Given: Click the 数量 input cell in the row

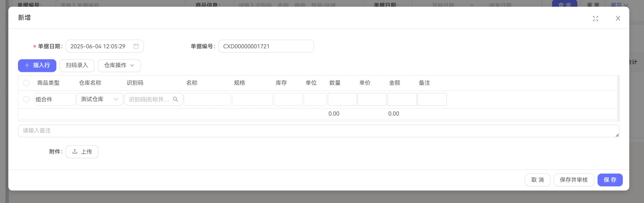Looking at the screenshot, I should [x=342, y=99].
